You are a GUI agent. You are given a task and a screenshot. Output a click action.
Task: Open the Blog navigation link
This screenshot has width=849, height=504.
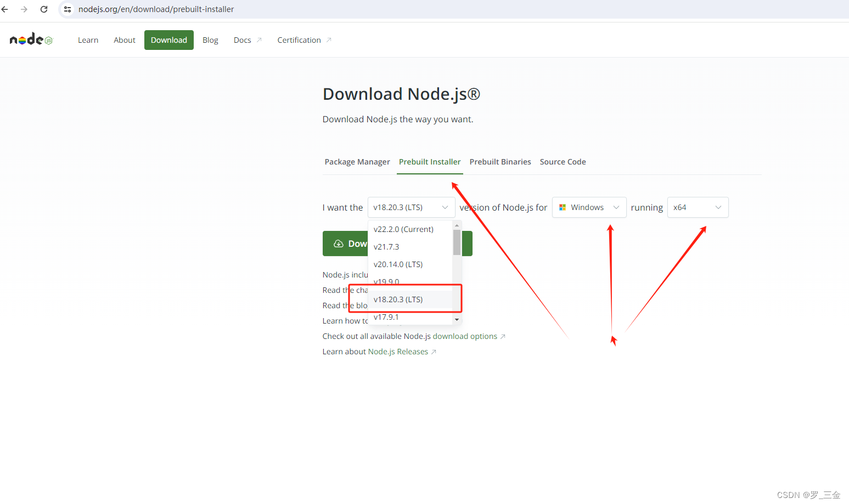click(x=210, y=40)
